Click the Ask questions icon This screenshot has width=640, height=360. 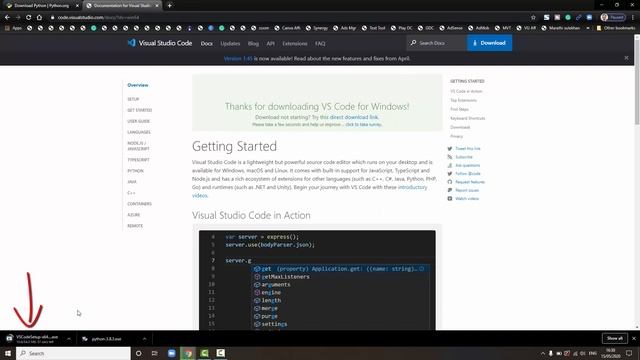click(x=450, y=165)
